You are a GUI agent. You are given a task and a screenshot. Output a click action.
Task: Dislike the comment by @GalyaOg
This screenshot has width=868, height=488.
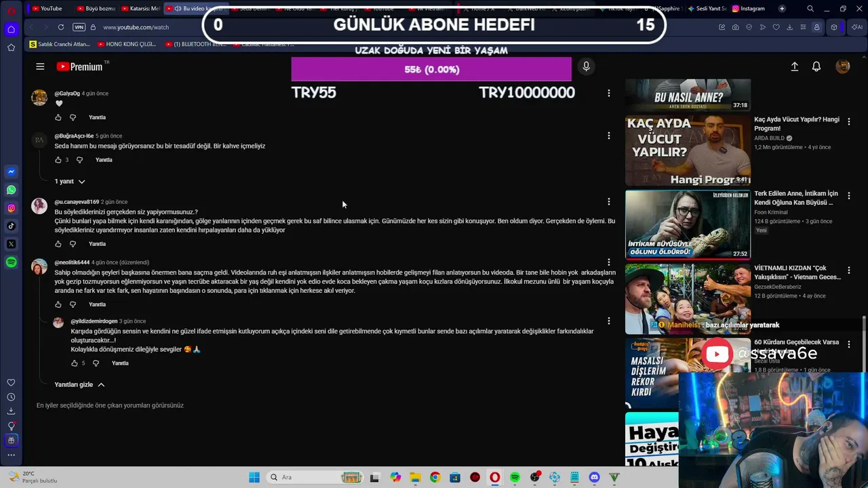(73, 117)
